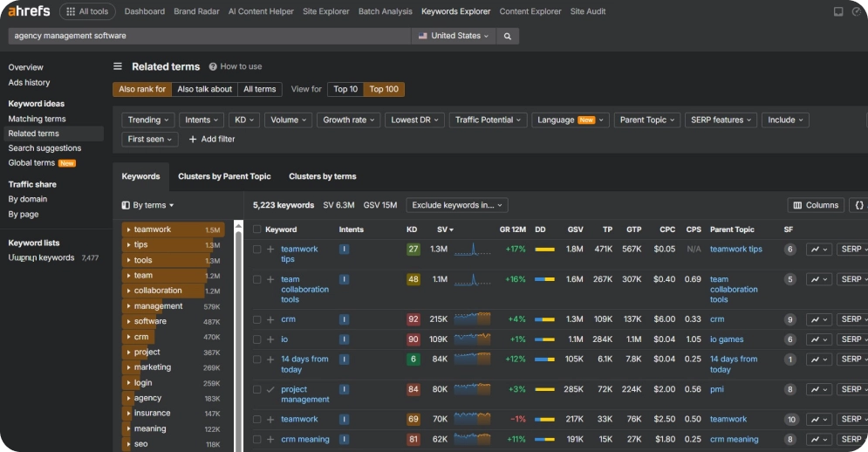Open Matching terms in sidebar
868x452 pixels.
[x=38, y=119]
